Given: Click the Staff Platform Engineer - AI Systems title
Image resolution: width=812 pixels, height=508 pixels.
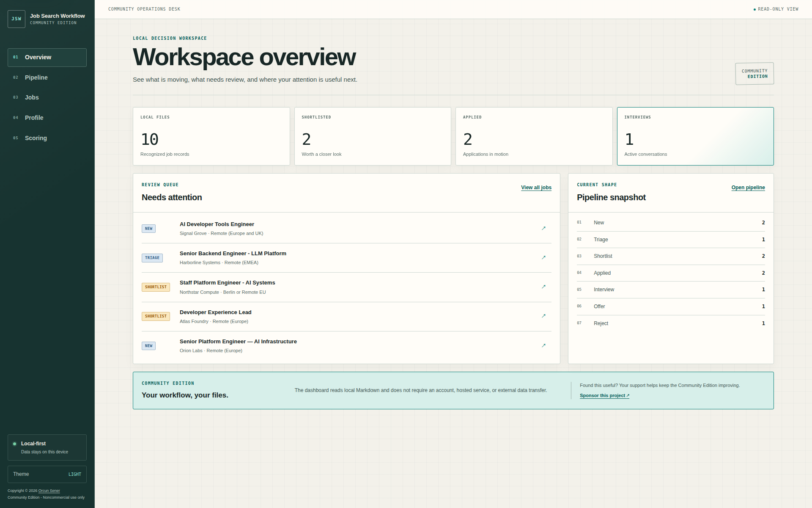Looking at the screenshot, I should 227,283.
